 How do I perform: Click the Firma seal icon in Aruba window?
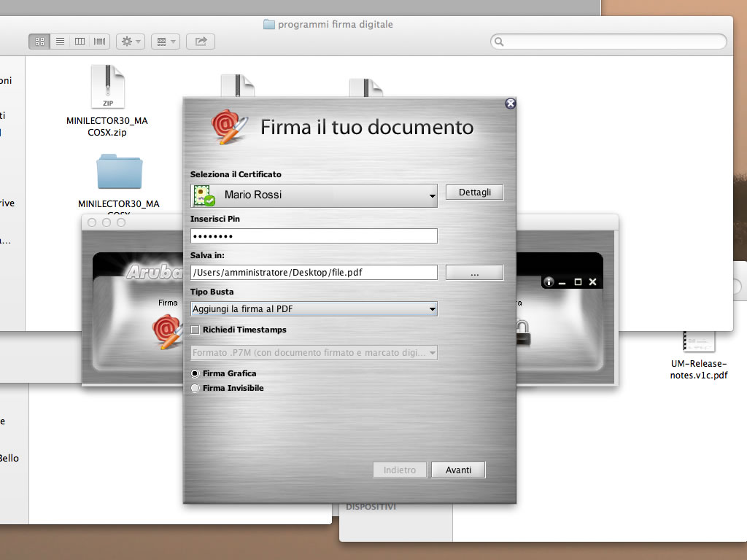[166, 330]
